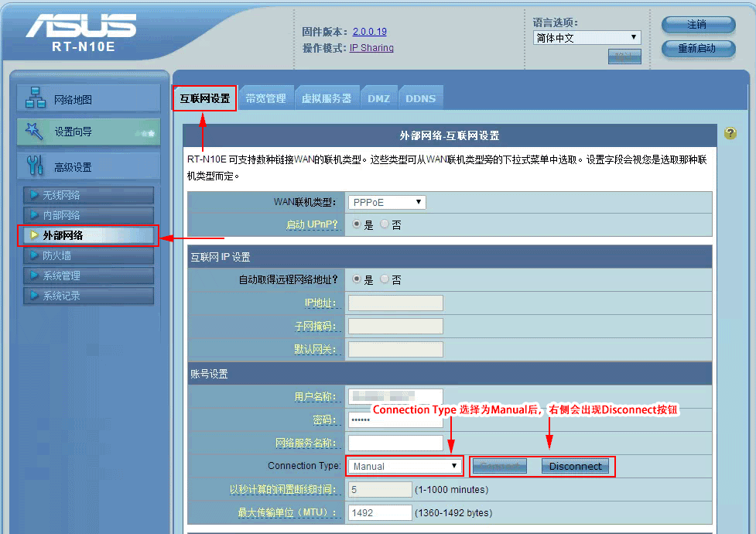Open the IP Sharing mode link
This screenshot has width=756, height=534.
pos(371,48)
